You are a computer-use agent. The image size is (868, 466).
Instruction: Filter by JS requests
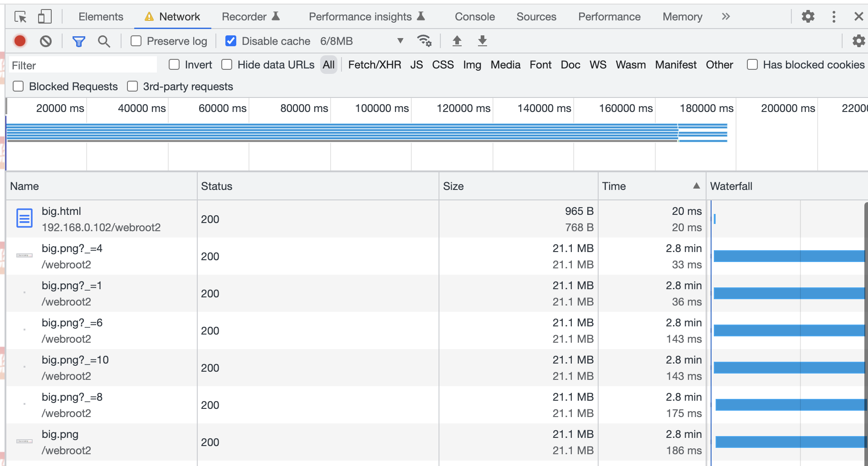(417, 65)
